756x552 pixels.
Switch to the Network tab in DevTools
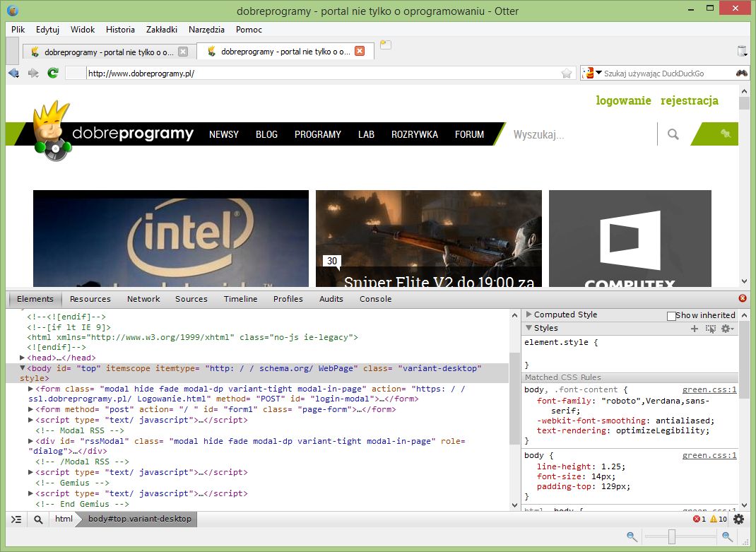pos(143,299)
